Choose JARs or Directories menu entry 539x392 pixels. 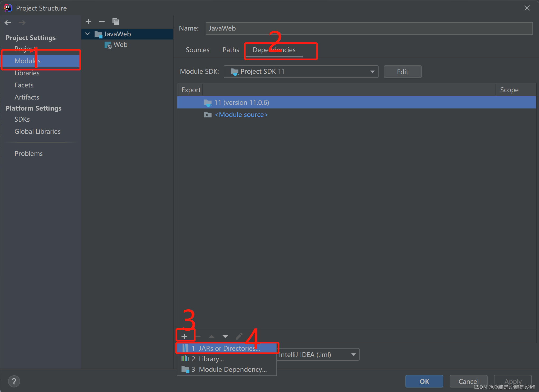pos(227,348)
